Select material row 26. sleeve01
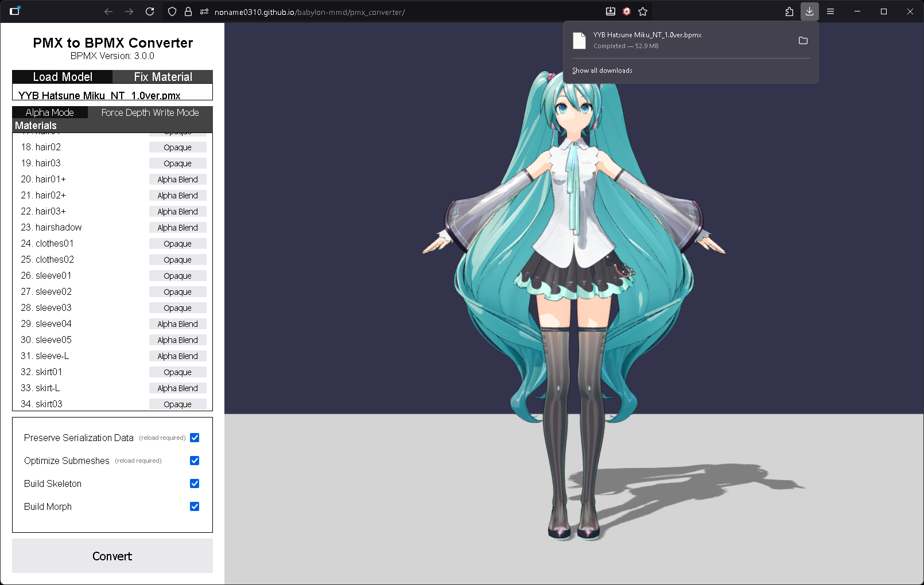Screen dimensions: 924x585 [112, 276]
